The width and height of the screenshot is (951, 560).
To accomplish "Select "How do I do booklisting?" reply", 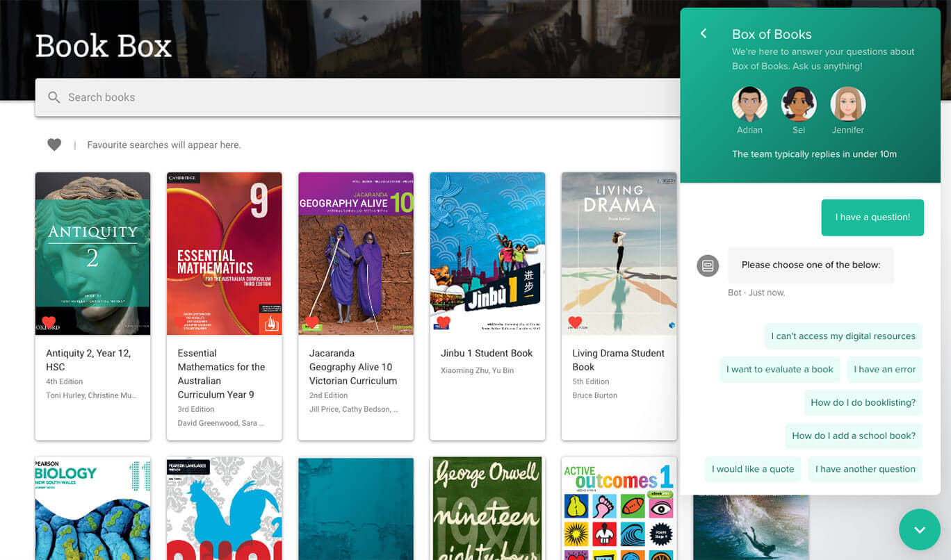I will [x=863, y=402].
